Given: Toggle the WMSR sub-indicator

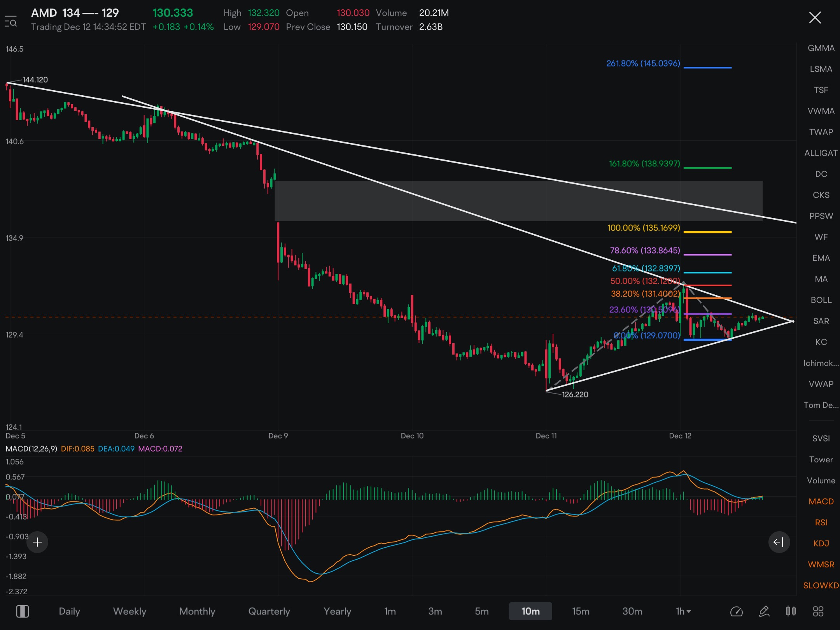Looking at the screenshot, I should tap(821, 565).
